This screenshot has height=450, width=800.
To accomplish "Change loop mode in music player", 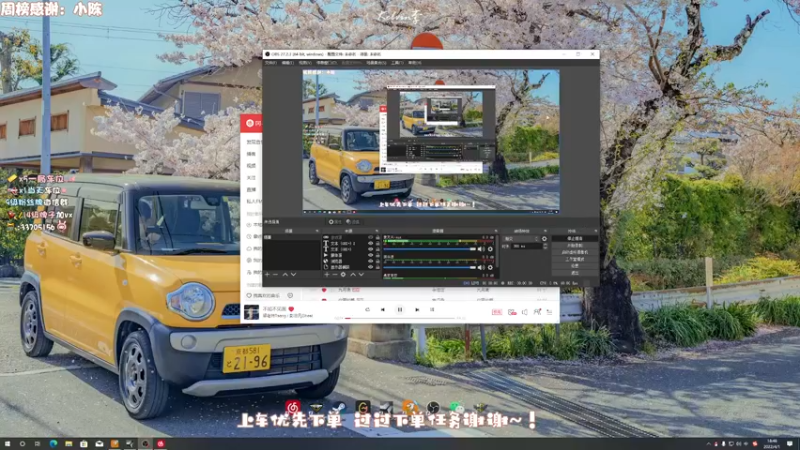I will coord(367,310).
